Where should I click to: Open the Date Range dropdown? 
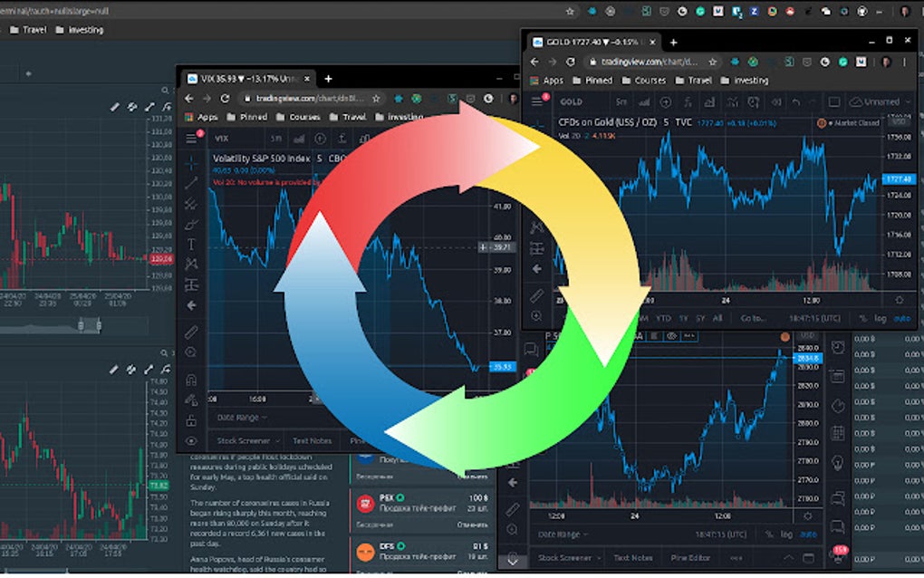click(x=560, y=535)
